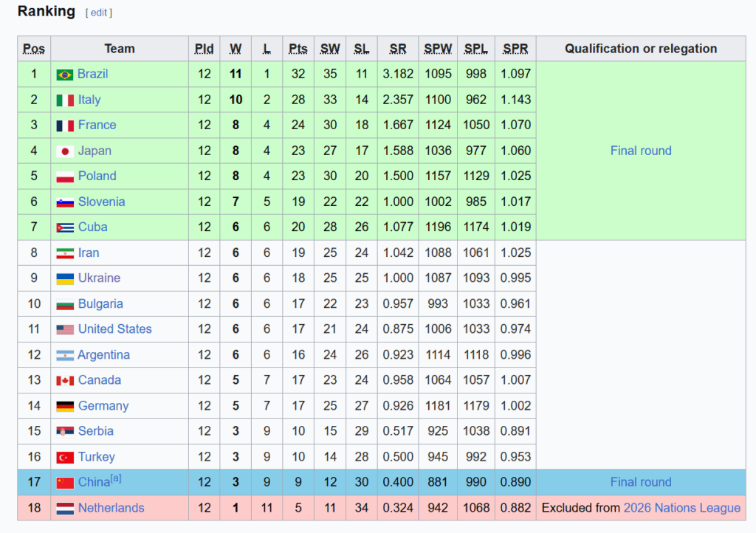Click the Bulgaria flag icon

(65, 305)
